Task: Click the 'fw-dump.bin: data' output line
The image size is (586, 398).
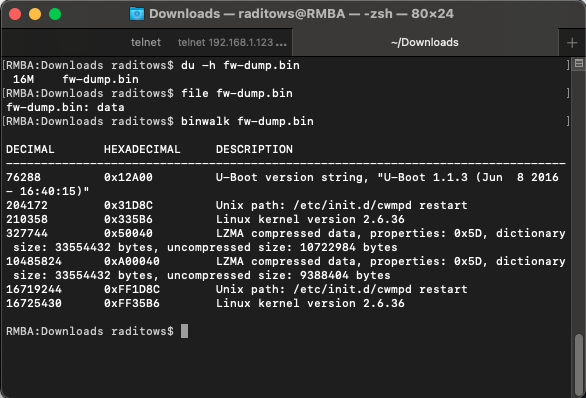Action: click(x=65, y=108)
